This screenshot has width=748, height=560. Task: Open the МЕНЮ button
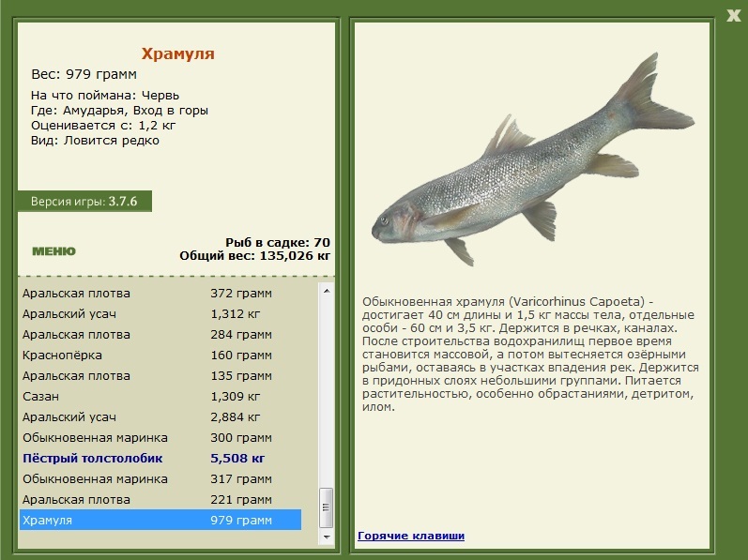(x=53, y=251)
